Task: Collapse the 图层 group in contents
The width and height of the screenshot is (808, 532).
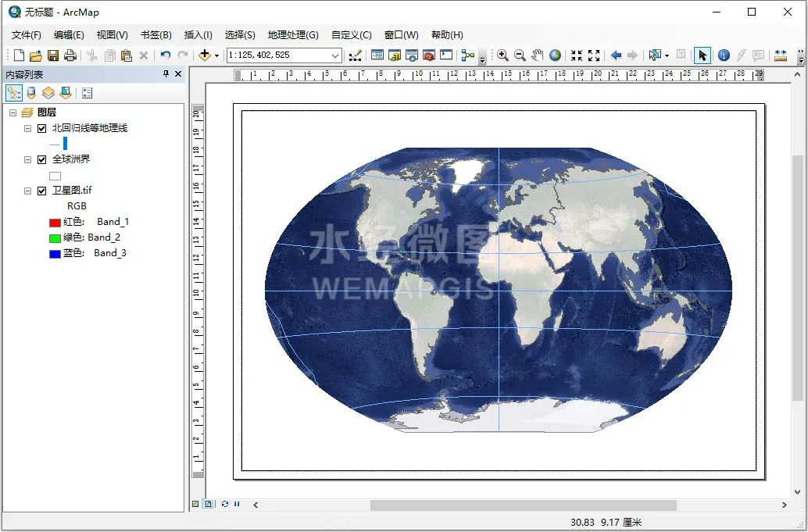Action: coord(11,112)
